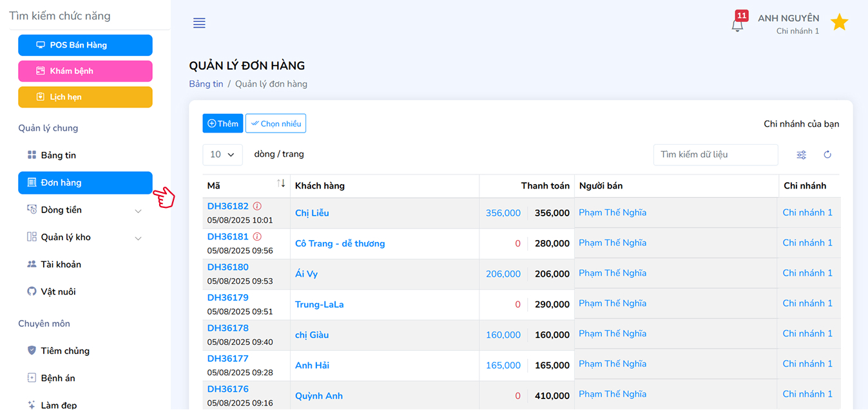Click info icon next to DH36181

click(257, 236)
